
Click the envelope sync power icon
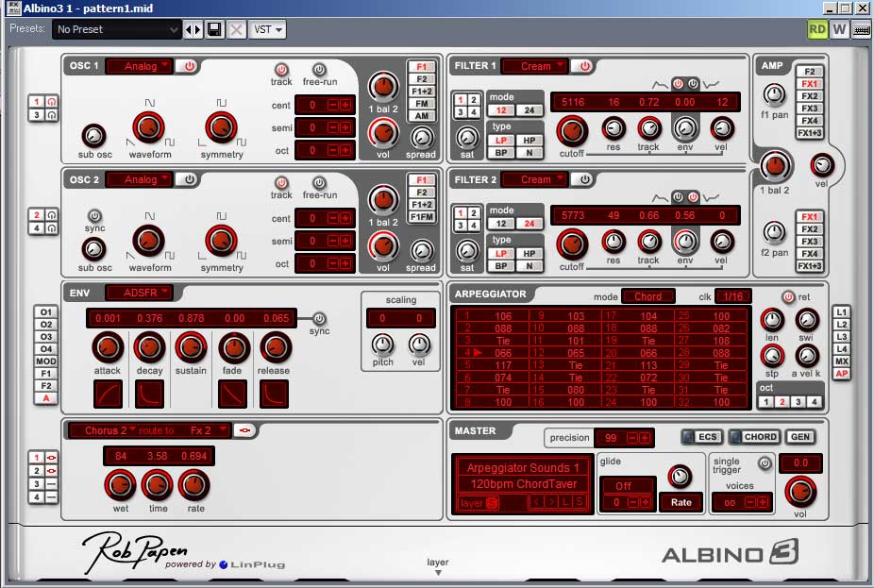pos(319,319)
